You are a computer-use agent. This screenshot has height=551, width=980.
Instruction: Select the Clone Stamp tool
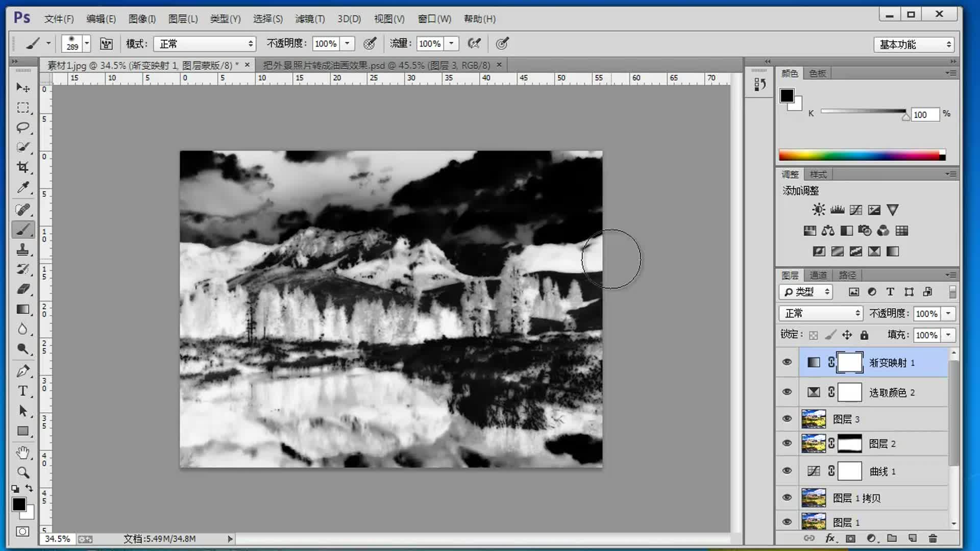pos(22,249)
